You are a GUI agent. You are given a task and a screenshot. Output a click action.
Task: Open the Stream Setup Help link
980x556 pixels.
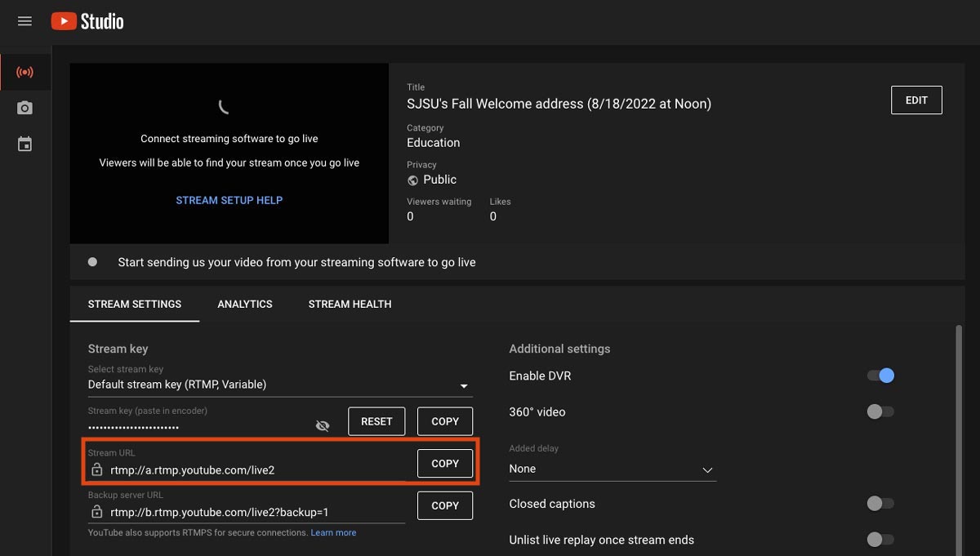tap(229, 200)
